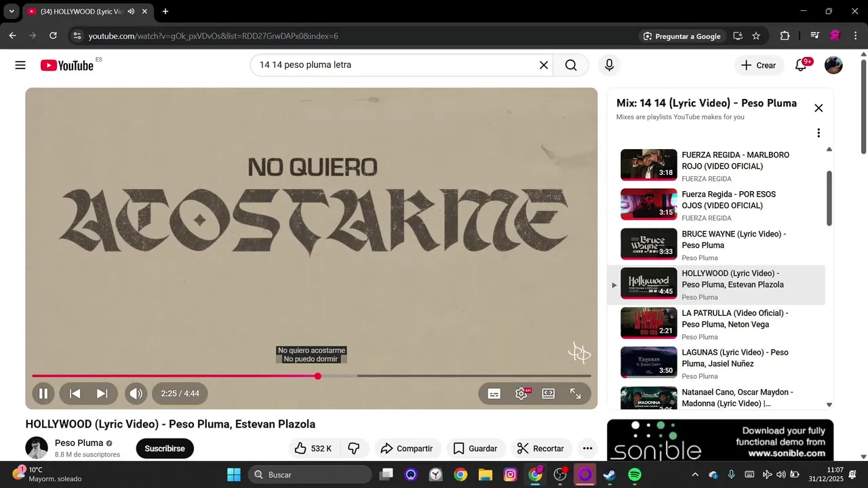868x488 pixels.
Task: Save the video with Guardar
Action: point(475,448)
